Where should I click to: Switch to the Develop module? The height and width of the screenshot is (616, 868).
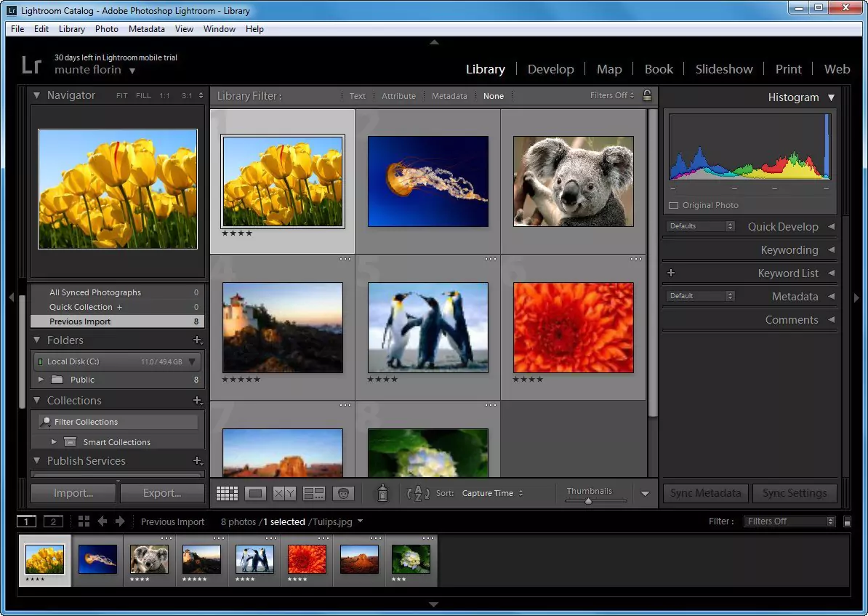[x=550, y=69]
